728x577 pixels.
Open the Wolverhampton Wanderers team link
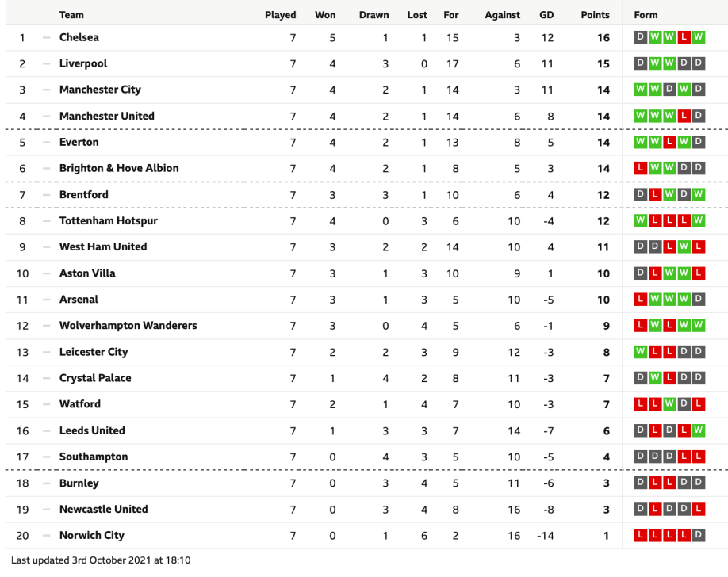click(128, 326)
